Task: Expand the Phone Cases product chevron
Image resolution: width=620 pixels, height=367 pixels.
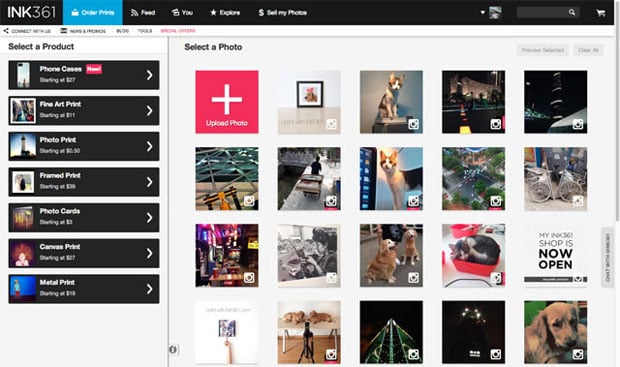Action: point(149,75)
